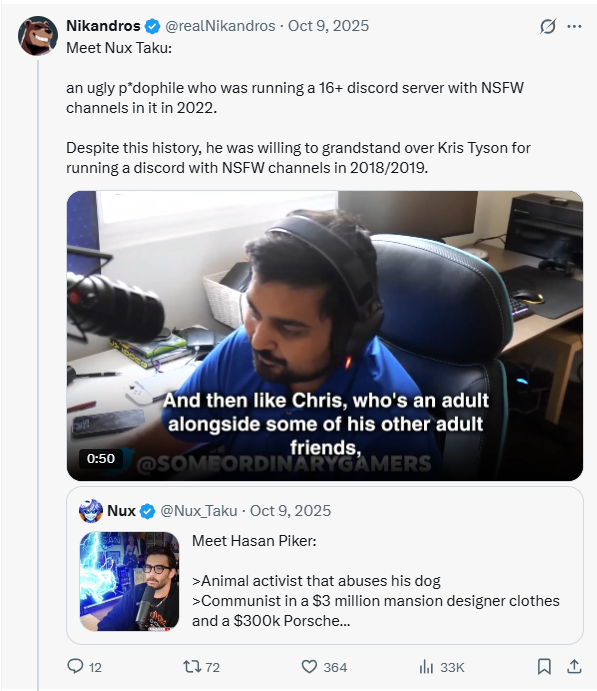Like the tweet with heart icon

pyautogui.click(x=309, y=667)
